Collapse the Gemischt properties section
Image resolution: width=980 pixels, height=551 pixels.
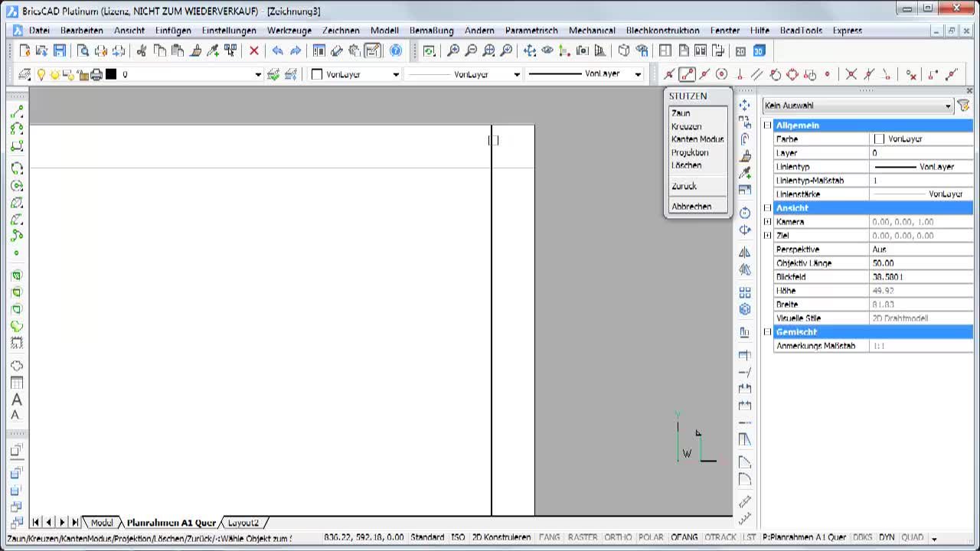[x=767, y=331]
